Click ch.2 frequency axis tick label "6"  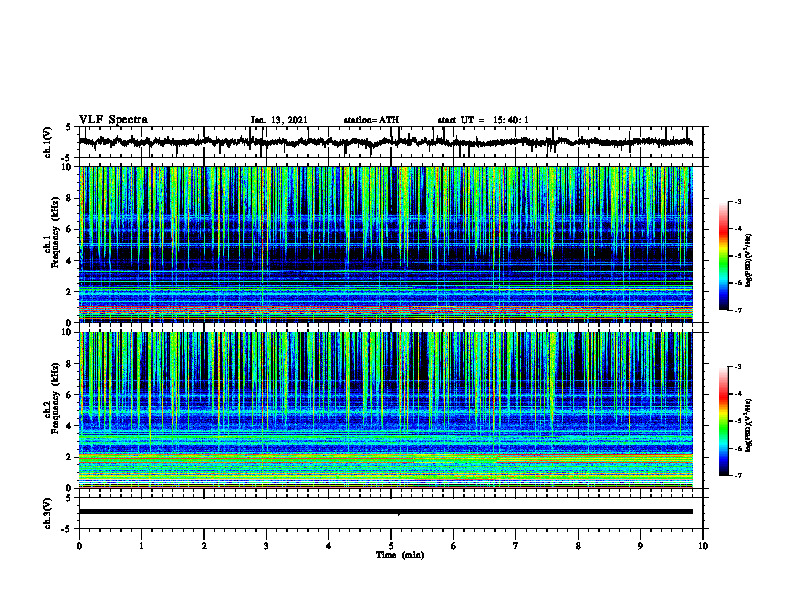pyautogui.click(x=69, y=395)
